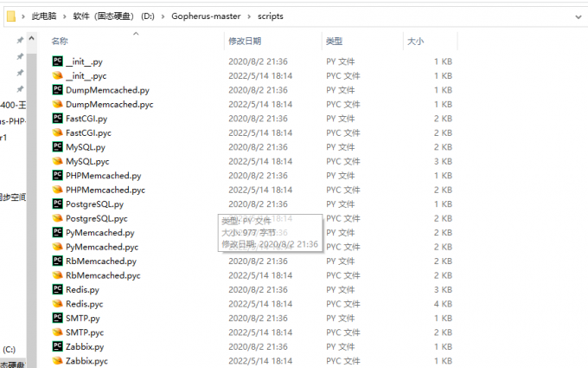The width and height of the screenshot is (588, 368).
Task: Sort files by the 修改日期 column header
Action: pos(245,41)
